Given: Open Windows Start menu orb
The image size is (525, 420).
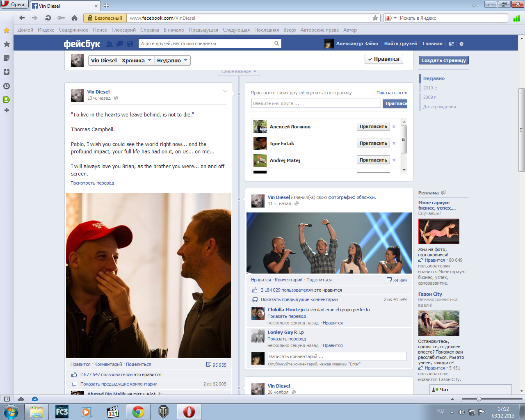Looking at the screenshot, I should pos(11,412).
